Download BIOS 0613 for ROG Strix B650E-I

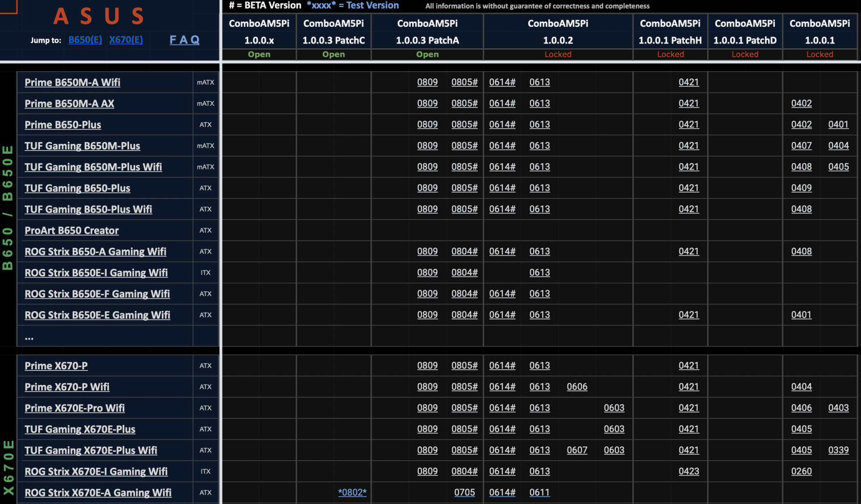539,272
